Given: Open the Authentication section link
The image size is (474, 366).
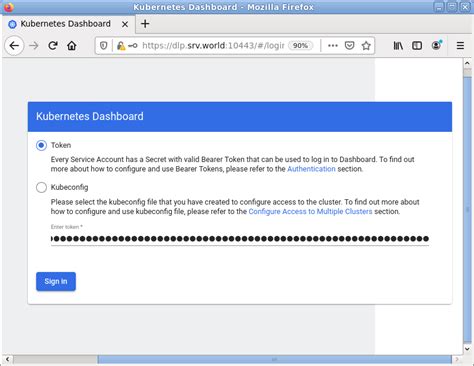Looking at the screenshot, I should point(311,169).
